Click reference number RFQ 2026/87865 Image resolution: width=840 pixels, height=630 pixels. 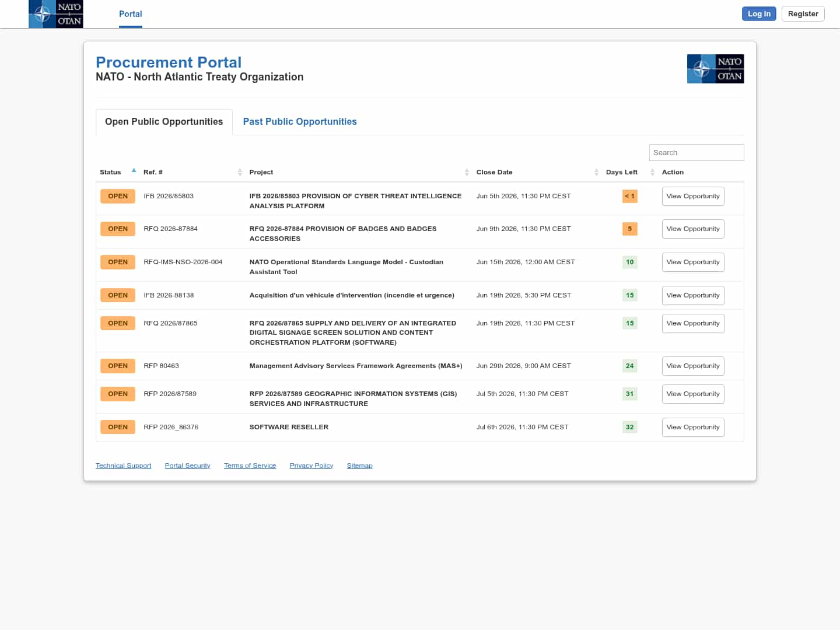(x=170, y=323)
